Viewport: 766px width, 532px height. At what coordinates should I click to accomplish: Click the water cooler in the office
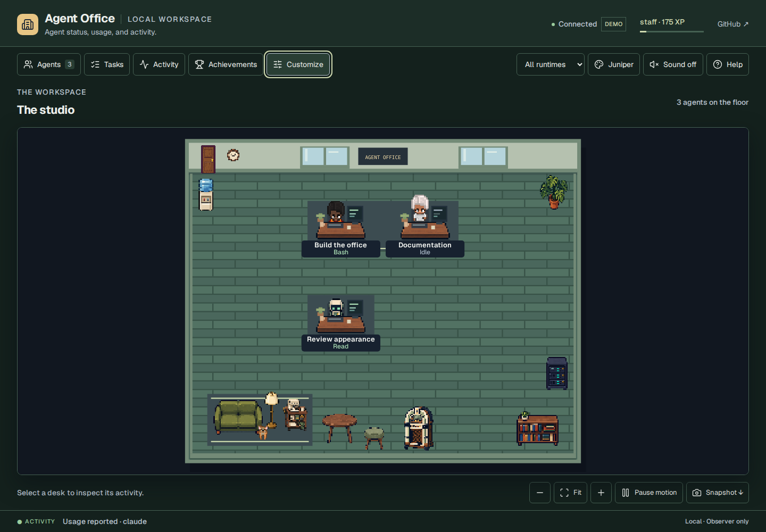[206, 194]
